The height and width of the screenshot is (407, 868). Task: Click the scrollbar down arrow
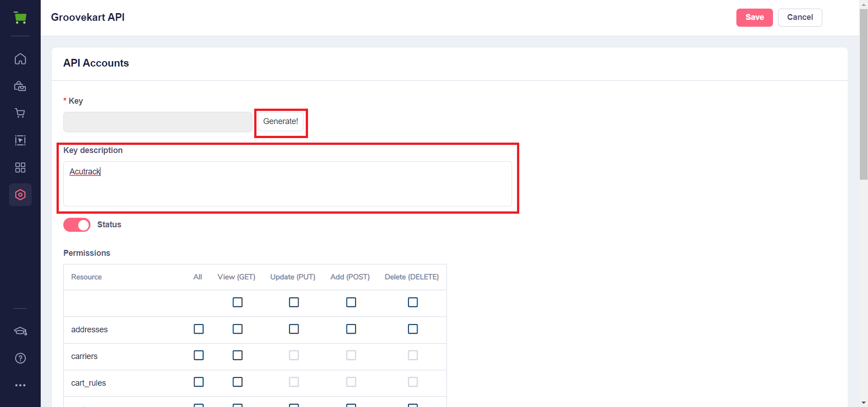(x=863, y=402)
